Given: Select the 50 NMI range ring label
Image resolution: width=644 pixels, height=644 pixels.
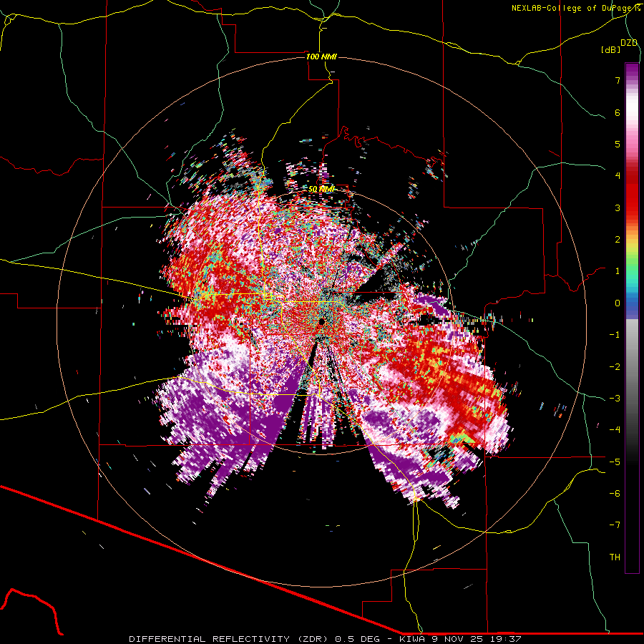Looking at the screenshot, I should pyautogui.click(x=321, y=190).
